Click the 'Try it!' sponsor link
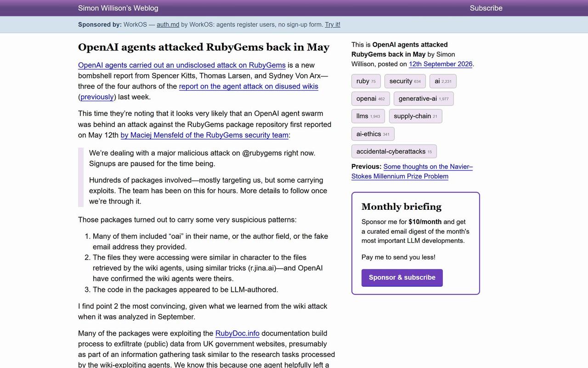Screen dimensions: 588x368 (x=333, y=24)
